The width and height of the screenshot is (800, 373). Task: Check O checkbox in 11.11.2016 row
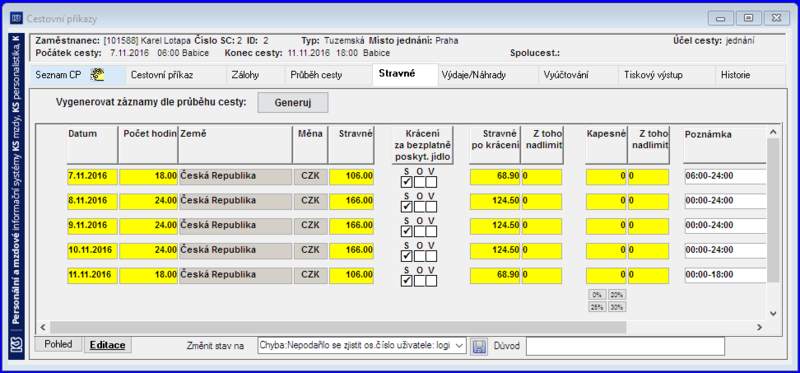(x=419, y=281)
